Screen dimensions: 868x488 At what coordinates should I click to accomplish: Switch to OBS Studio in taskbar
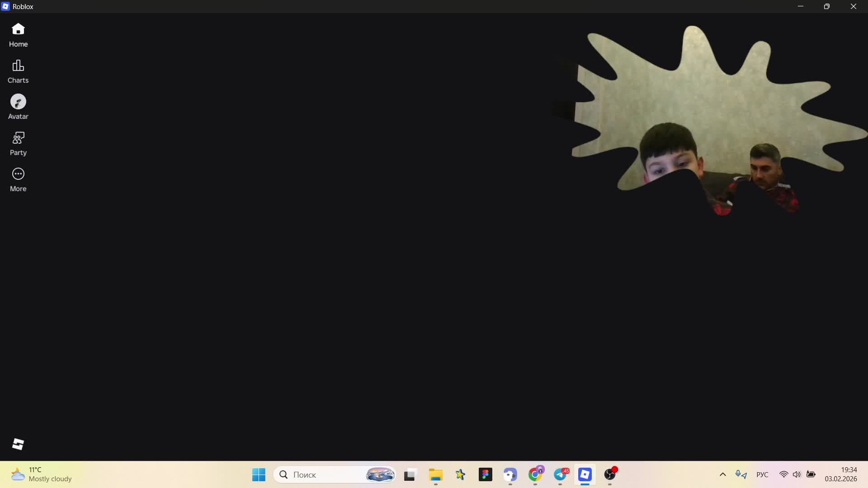tap(610, 474)
